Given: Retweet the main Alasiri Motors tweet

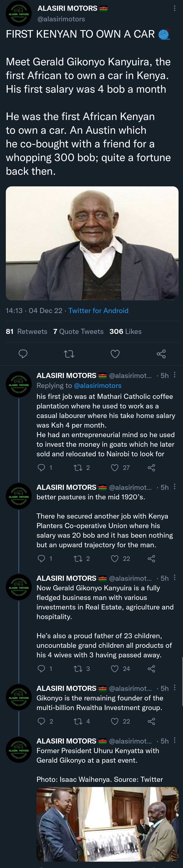Looking at the screenshot, I should tap(69, 354).
